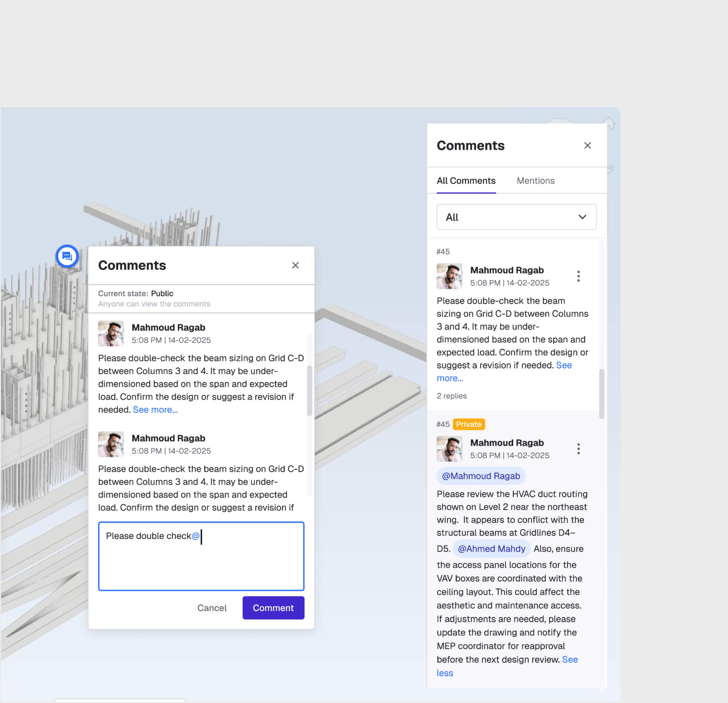The image size is (728, 703).
Task: Click See more link in popup's first comment
Action: [x=155, y=409]
